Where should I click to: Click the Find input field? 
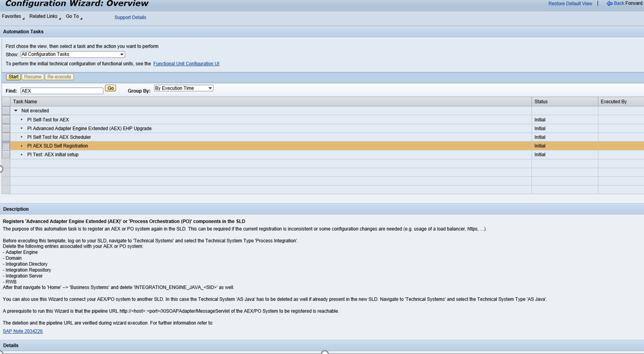coord(62,91)
